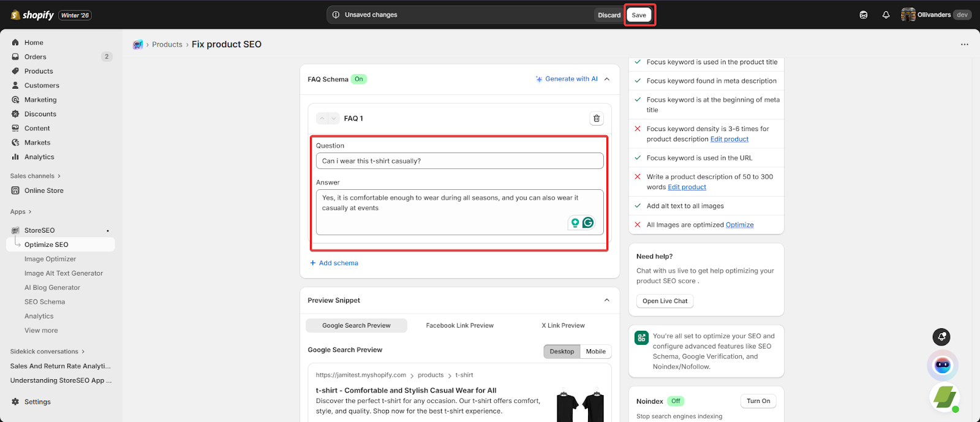Open Customers in sidebar
This screenshot has height=422, width=980.
[42, 85]
